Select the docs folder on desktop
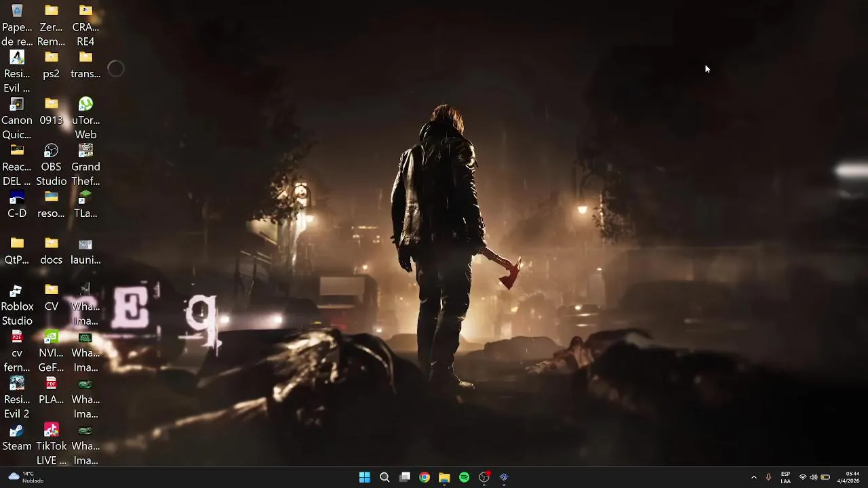Viewport: 868px width, 488px height. point(52,252)
